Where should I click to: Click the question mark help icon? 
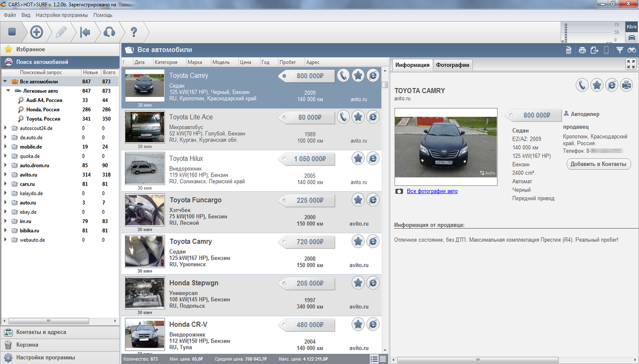(x=134, y=32)
